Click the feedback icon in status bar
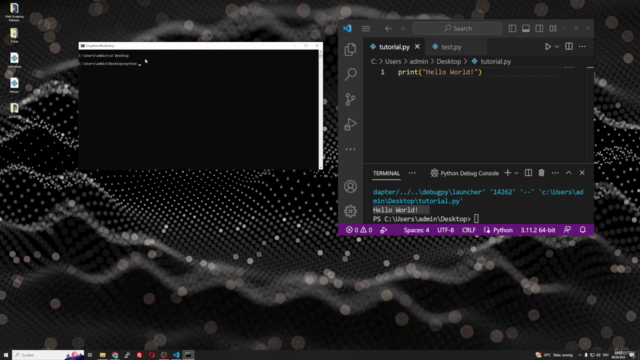The height and width of the screenshot is (360, 640). click(567, 230)
